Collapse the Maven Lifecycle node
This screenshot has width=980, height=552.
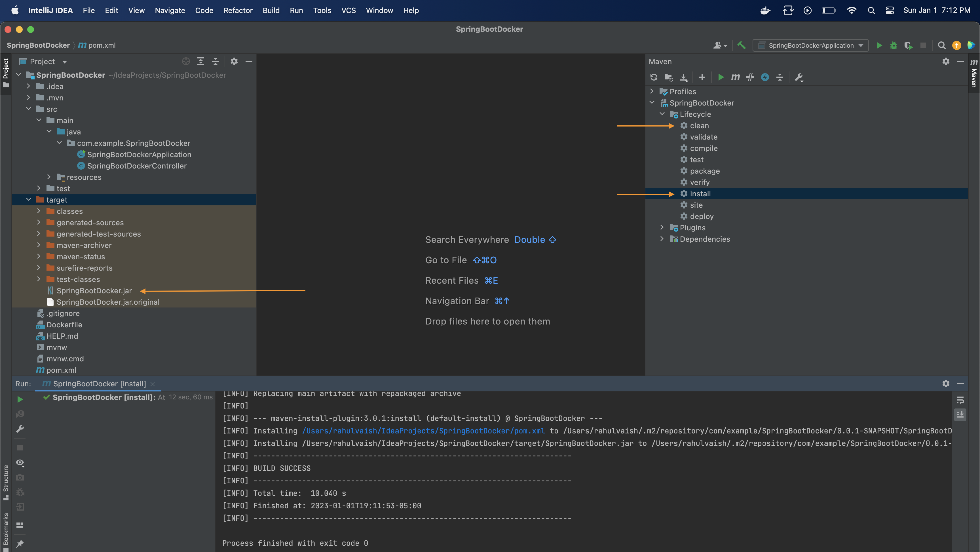click(x=662, y=114)
